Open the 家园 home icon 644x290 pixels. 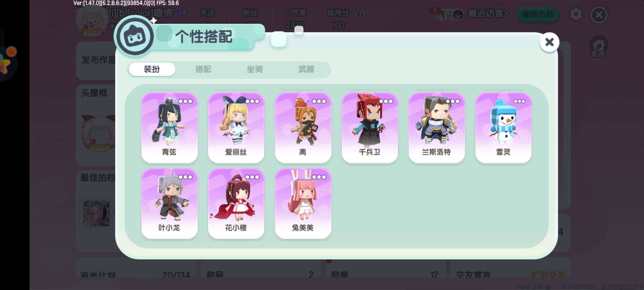pos(599,47)
